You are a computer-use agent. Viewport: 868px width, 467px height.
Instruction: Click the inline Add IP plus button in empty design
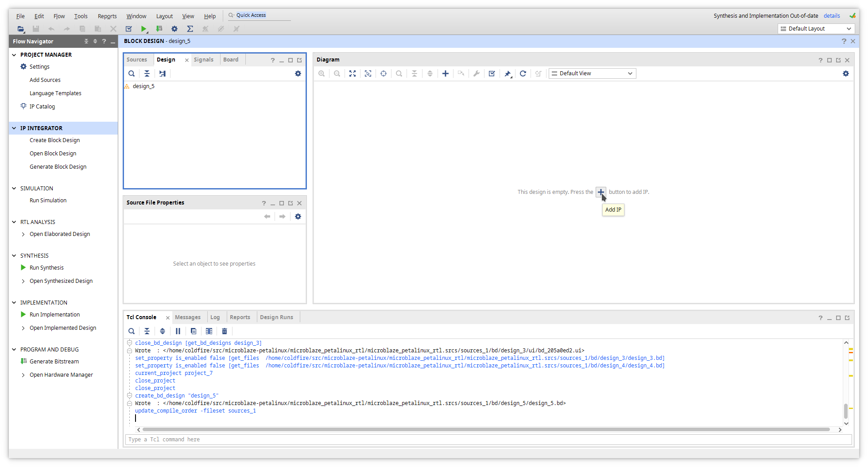(601, 192)
